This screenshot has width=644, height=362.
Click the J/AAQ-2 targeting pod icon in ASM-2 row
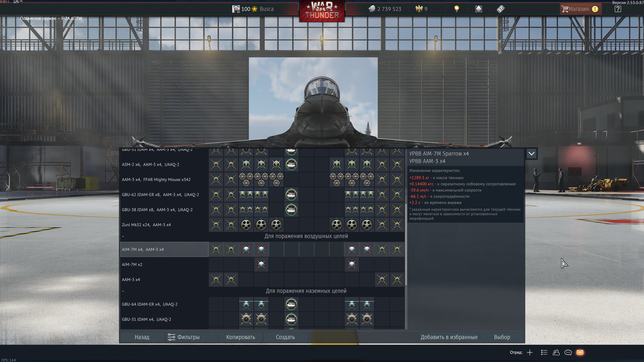[x=291, y=165]
